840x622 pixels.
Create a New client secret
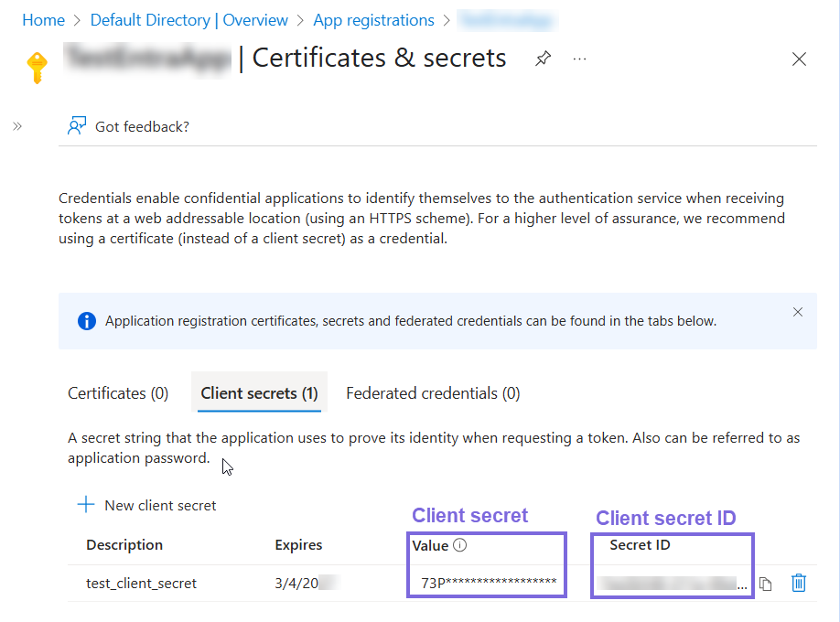coord(145,505)
